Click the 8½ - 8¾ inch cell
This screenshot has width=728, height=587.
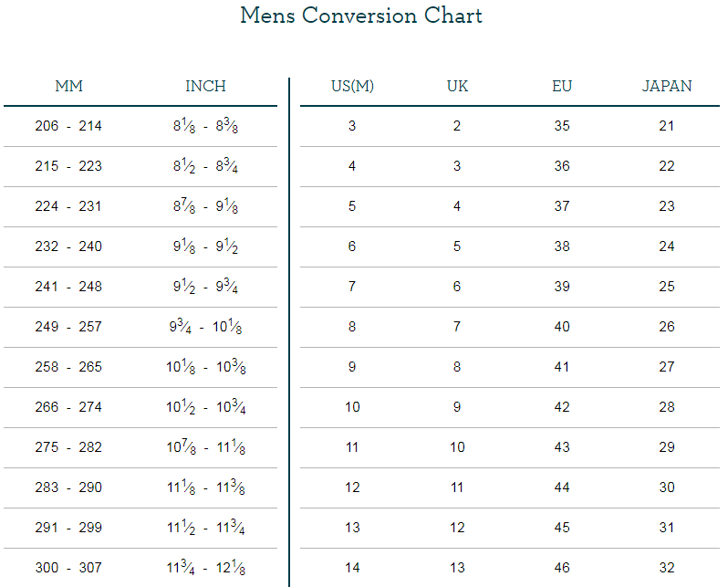coord(205,166)
